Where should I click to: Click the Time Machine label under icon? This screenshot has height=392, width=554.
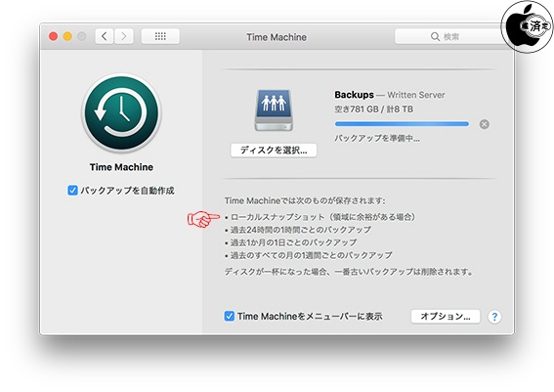pyautogui.click(x=121, y=167)
